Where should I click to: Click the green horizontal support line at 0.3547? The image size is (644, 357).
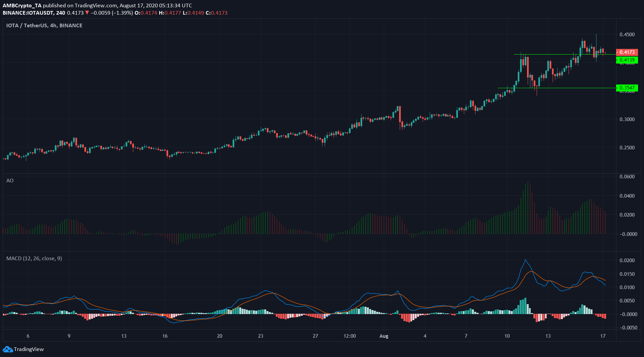[557, 88]
